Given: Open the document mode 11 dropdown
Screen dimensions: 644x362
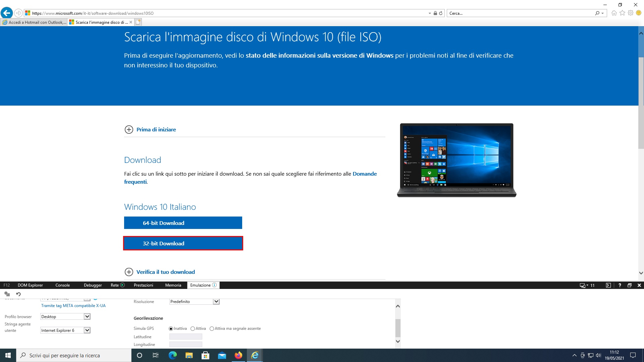Looking at the screenshot, I should (x=587, y=285).
